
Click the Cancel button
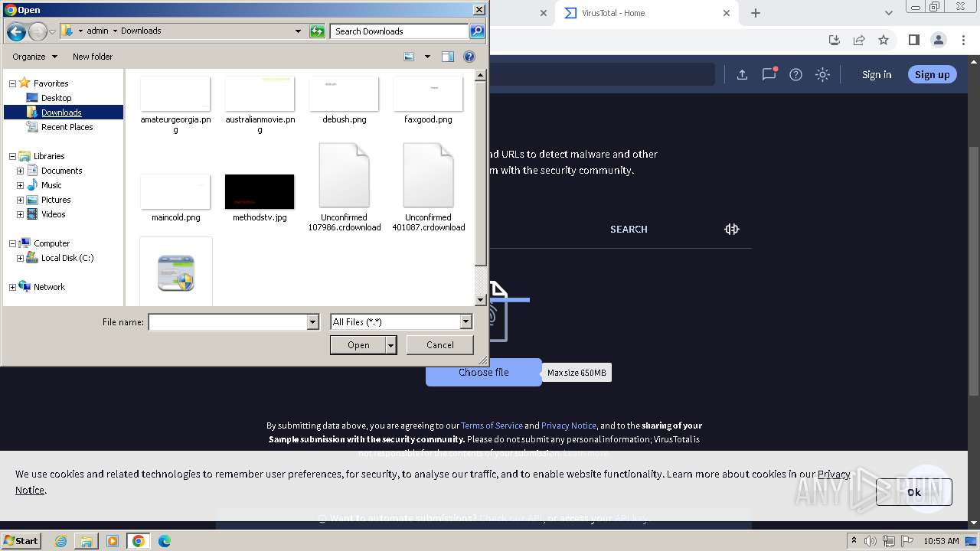[440, 345]
